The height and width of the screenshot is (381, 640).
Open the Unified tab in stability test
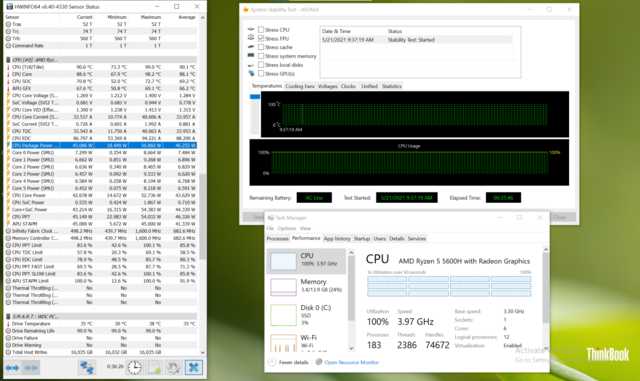click(x=369, y=86)
